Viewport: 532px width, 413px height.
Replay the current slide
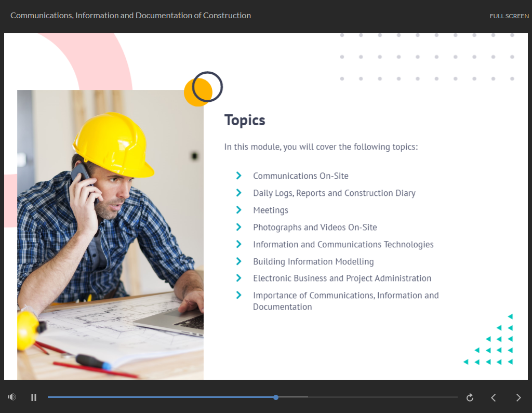click(x=470, y=397)
